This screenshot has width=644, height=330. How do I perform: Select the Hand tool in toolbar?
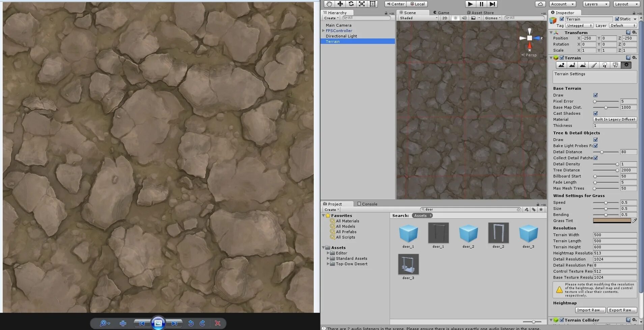329,4
